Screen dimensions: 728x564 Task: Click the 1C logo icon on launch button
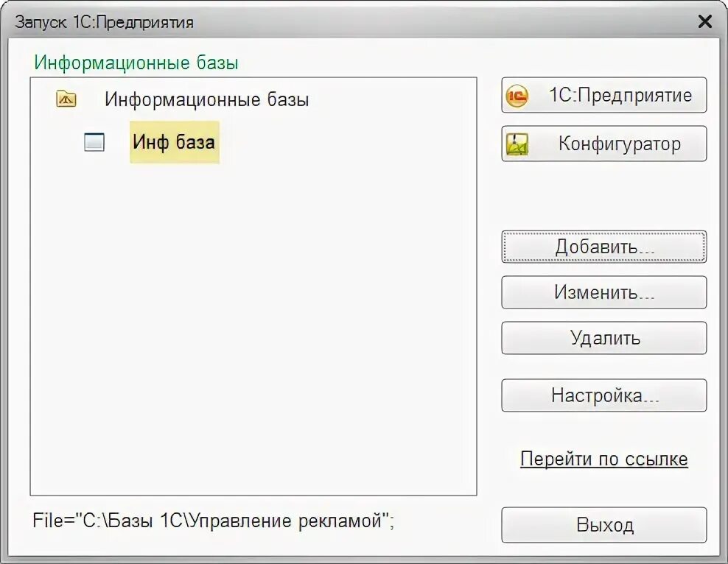[x=517, y=96]
